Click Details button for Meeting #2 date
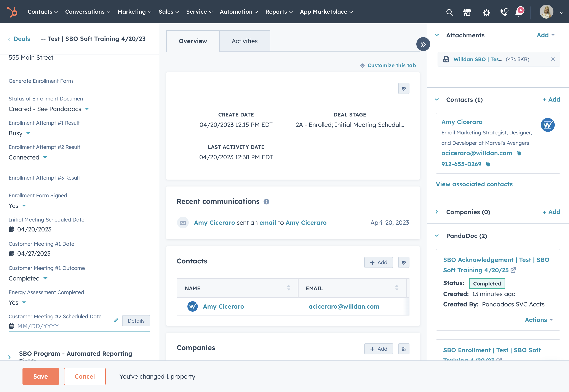The image size is (569, 392). point(136,320)
